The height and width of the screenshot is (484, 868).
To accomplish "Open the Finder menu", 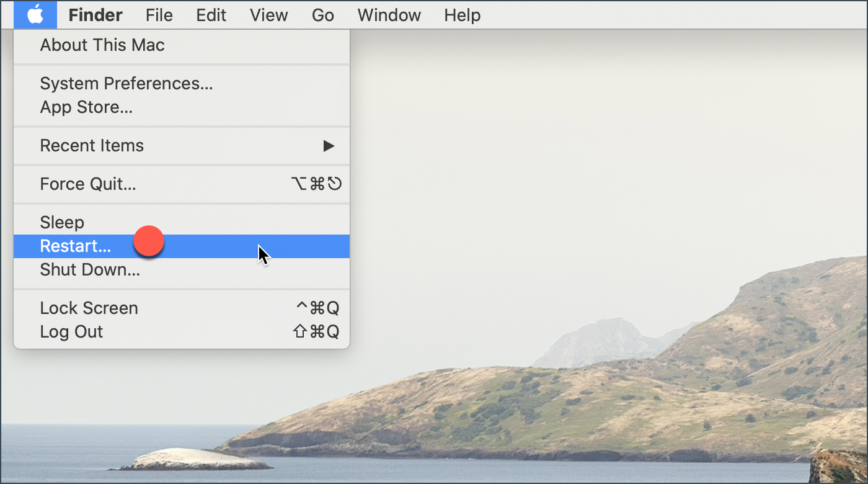I will point(95,15).
